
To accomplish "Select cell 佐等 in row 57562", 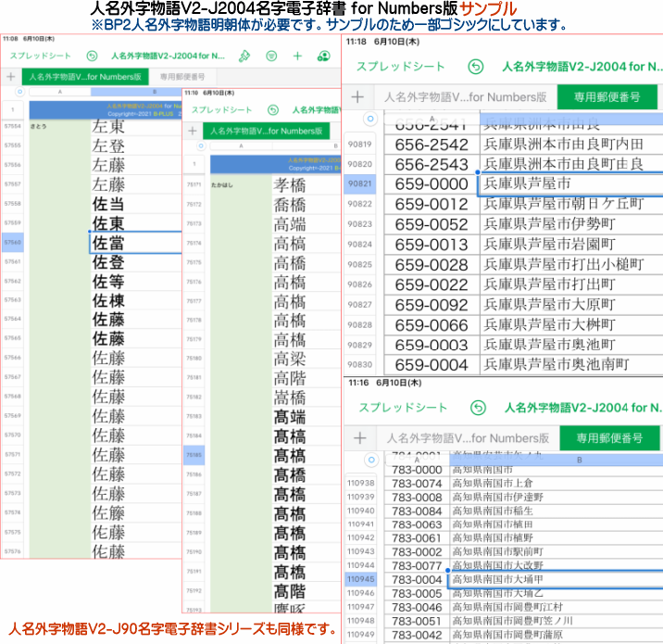I will 136,282.
